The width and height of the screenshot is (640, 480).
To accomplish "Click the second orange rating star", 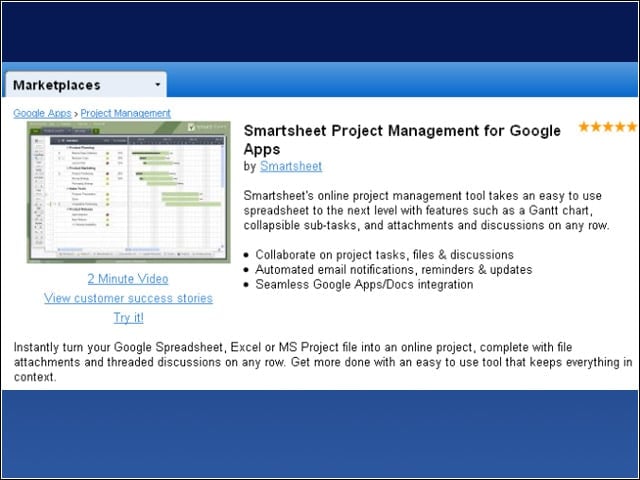I will coord(596,127).
